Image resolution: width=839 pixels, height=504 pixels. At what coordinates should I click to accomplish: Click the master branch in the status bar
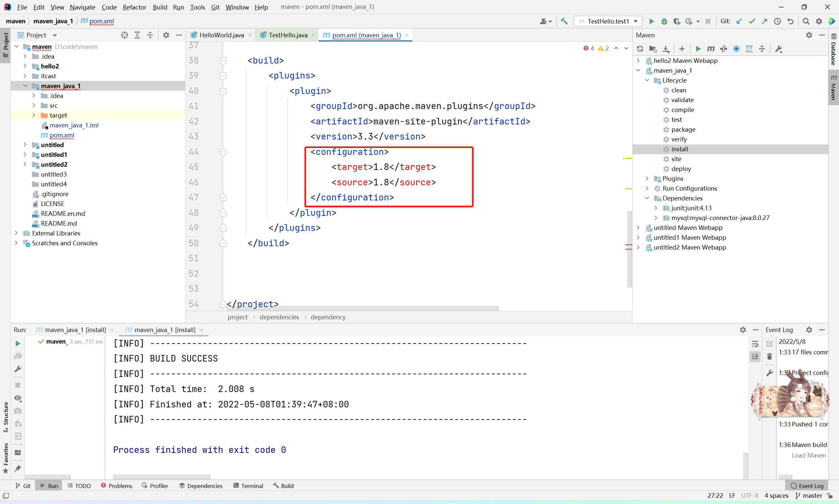point(812,495)
